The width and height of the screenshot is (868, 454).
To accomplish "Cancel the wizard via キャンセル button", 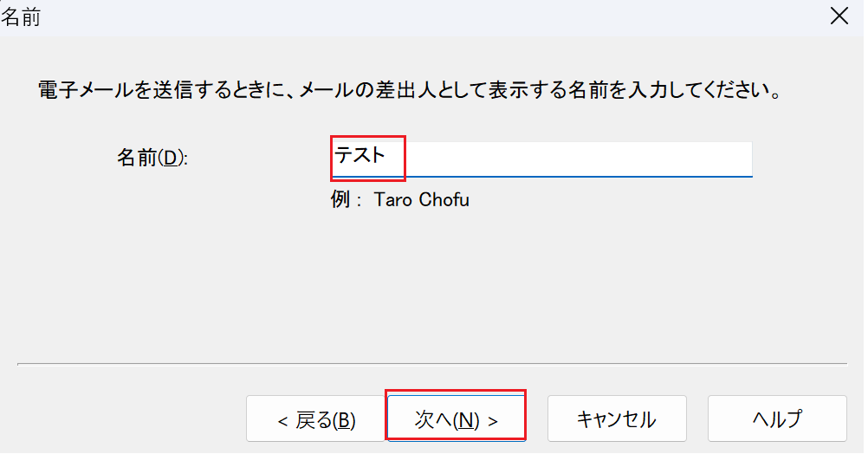I will (x=616, y=420).
